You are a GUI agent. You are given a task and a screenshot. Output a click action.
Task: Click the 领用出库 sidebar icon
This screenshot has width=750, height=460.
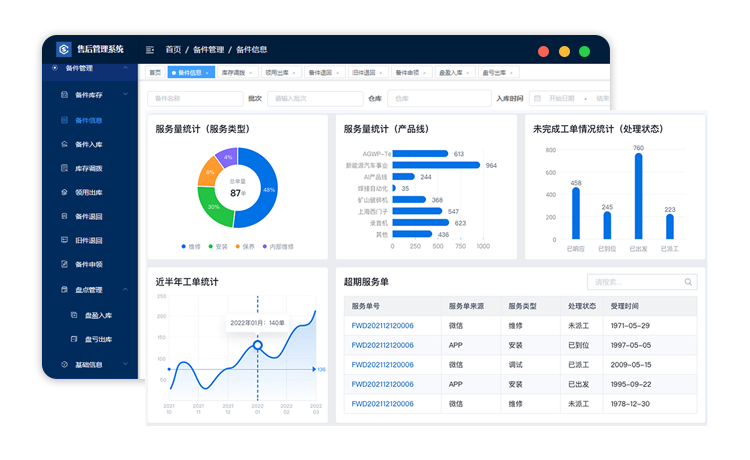(x=65, y=192)
